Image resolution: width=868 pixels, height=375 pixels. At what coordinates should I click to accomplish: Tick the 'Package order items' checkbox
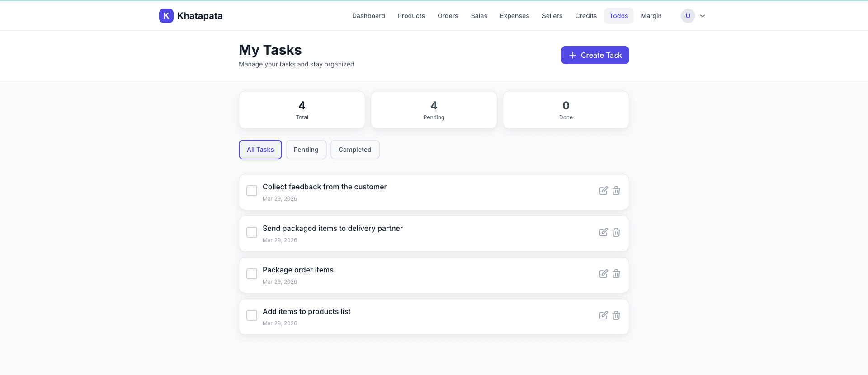tap(252, 274)
